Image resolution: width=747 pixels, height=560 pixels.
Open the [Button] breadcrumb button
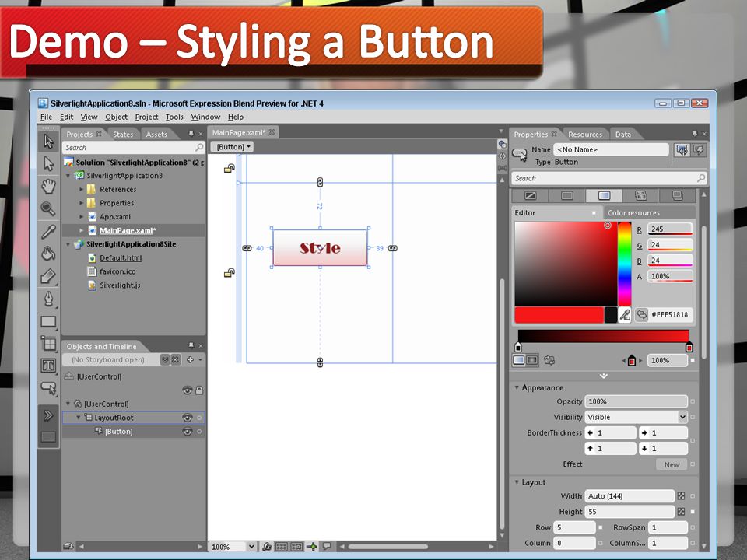233,147
